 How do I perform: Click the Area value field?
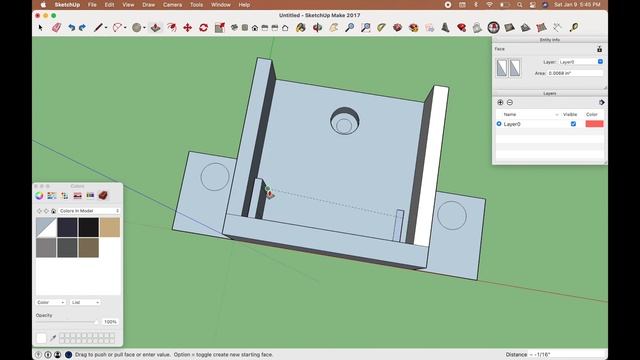click(575, 73)
